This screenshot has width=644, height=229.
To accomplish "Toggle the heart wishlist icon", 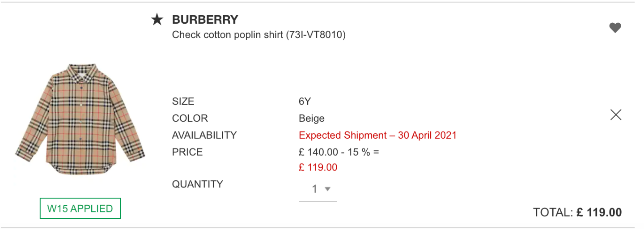I will (x=615, y=28).
